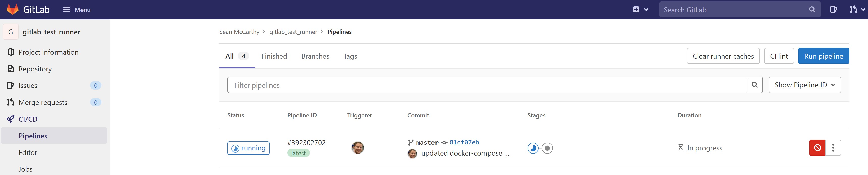
Task: Open the Menu in the top bar
Action: 76,9
